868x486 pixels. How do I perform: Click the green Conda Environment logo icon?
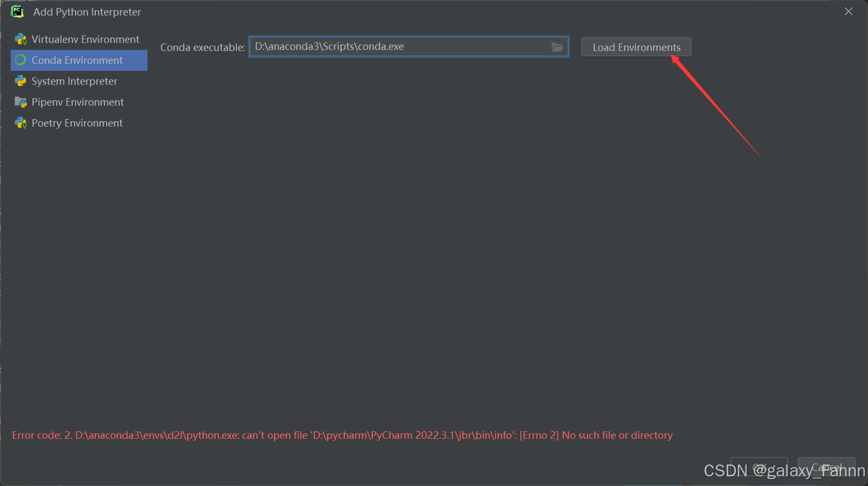coord(21,60)
